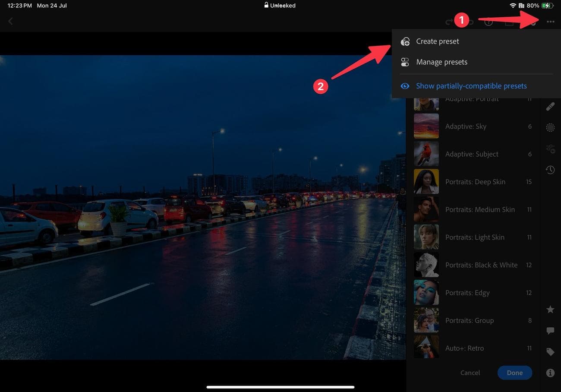Open the keyword tags panel
The height and width of the screenshot is (392, 561).
click(x=551, y=351)
